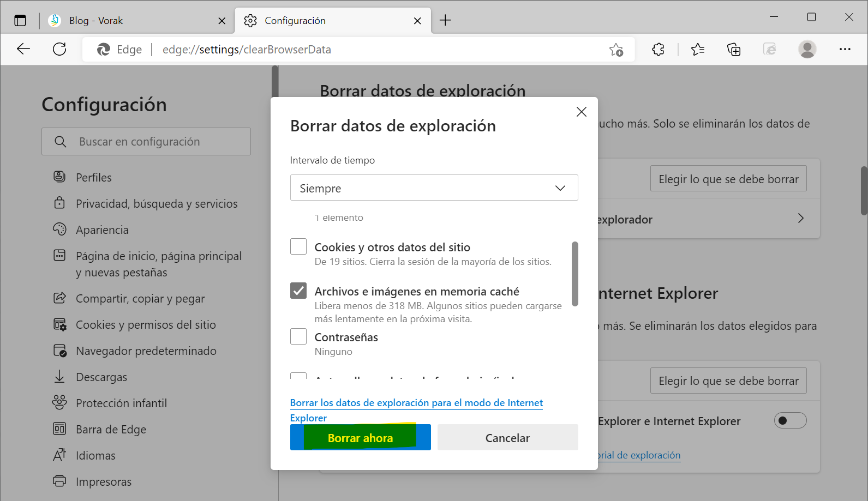Expand the explorador row chevron
Image resolution: width=868 pixels, height=501 pixels.
point(800,219)
